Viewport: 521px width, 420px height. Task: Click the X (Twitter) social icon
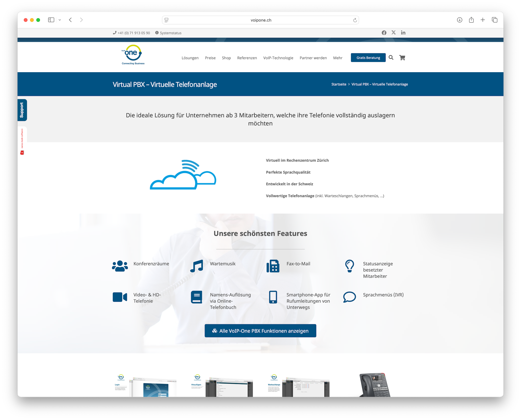coord(394,32)
